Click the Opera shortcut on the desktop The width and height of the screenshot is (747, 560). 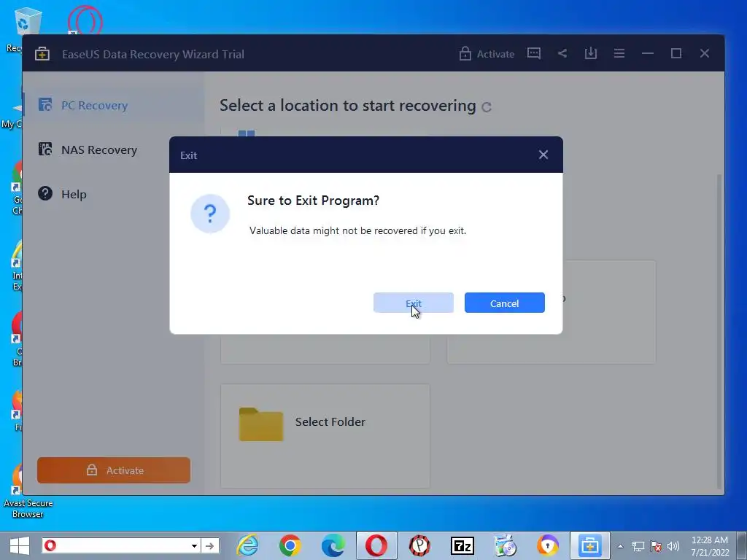(85, 20)
